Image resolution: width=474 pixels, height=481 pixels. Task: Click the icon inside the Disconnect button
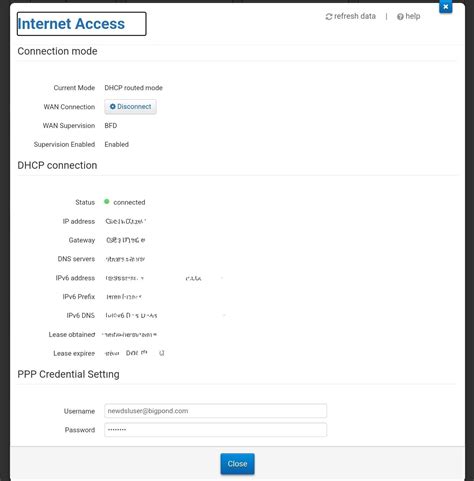(113, 107)
